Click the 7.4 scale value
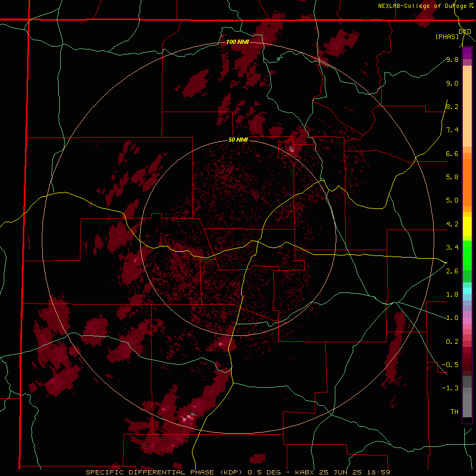 tap(452, 130)
